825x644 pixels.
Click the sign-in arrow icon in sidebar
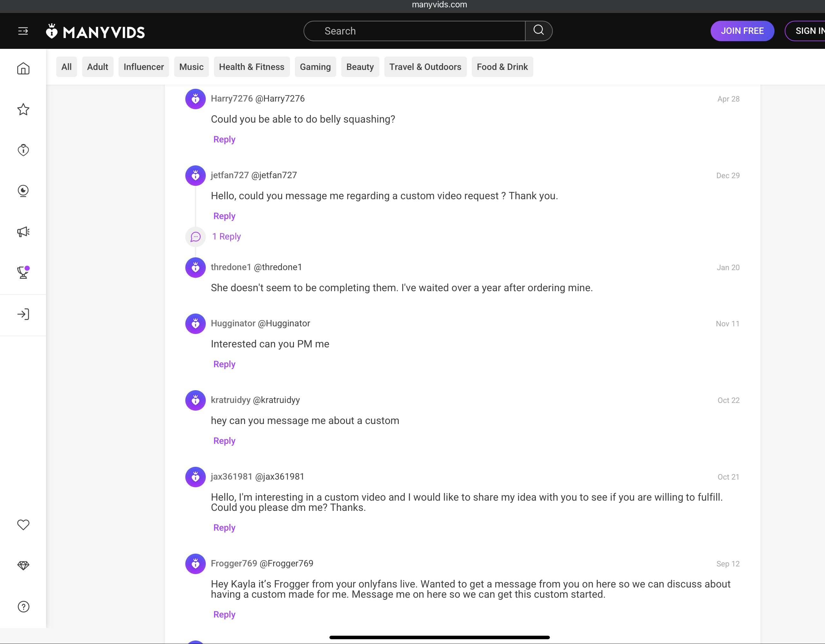tap(23, 314)
